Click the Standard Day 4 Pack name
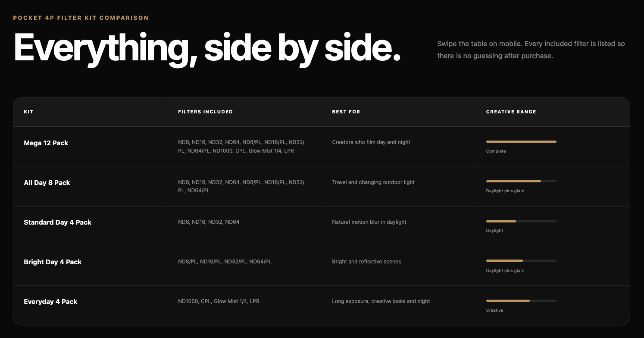Viewport: 644px width, 338px height. (x=58, y=222)
